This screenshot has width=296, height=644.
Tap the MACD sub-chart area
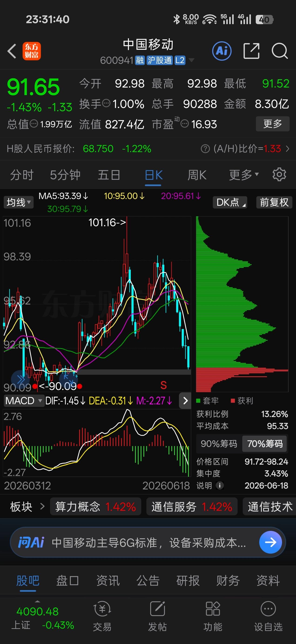[x=96, y=443]
